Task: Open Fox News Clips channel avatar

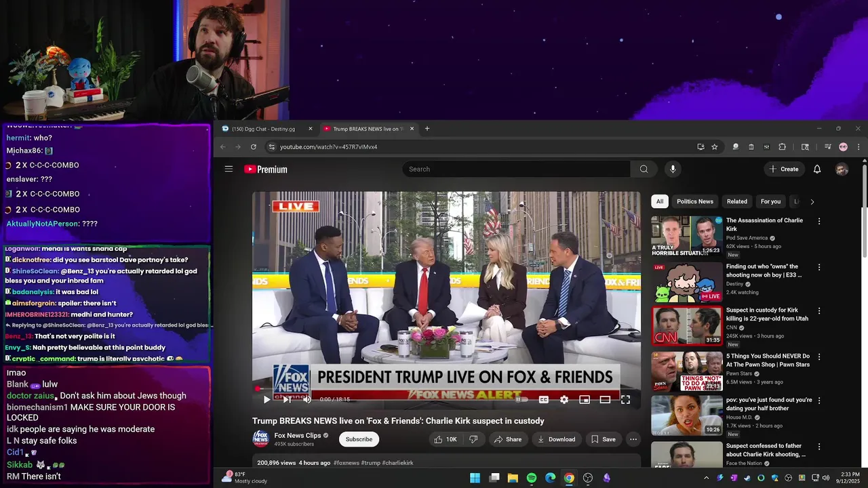Action: [260, 439]
